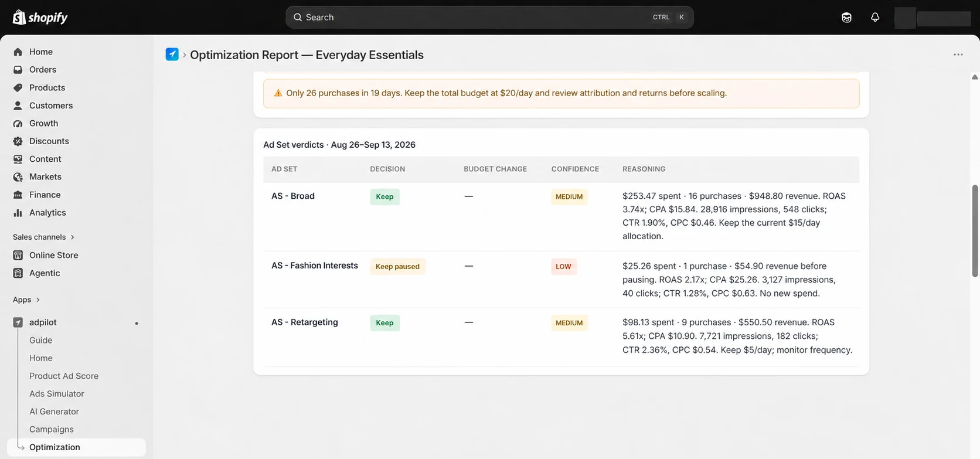Click the page vertical scrollbar
Image resolution: width=980 pixels, height=459 pixels.
pos(975,231)
